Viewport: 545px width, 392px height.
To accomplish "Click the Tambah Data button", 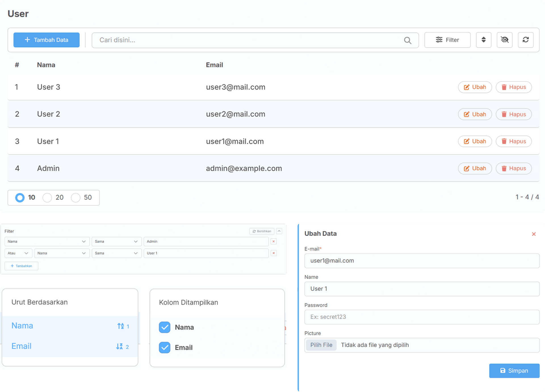I will point(47,40).
